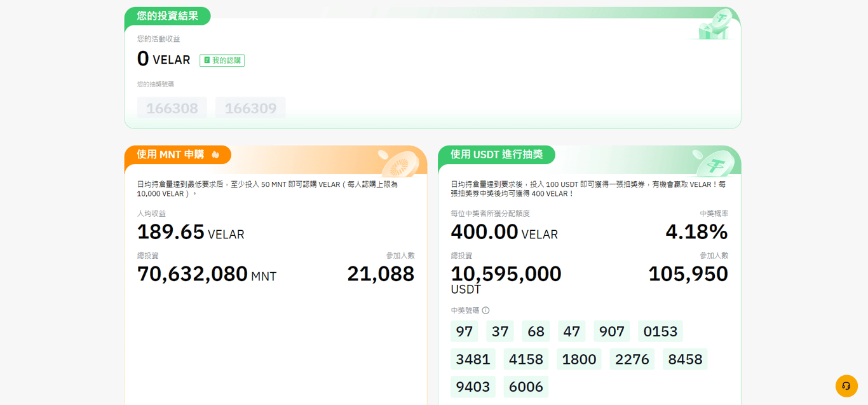The height and width of the screenshot is (405, 868).
Task: Open 我的認購 subscription button
Action: click(222, 60)
